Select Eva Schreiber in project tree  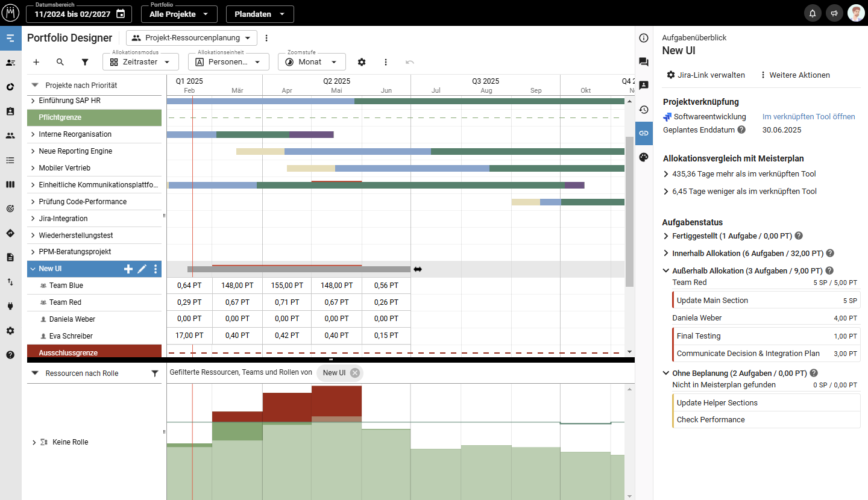pos(71,336)
